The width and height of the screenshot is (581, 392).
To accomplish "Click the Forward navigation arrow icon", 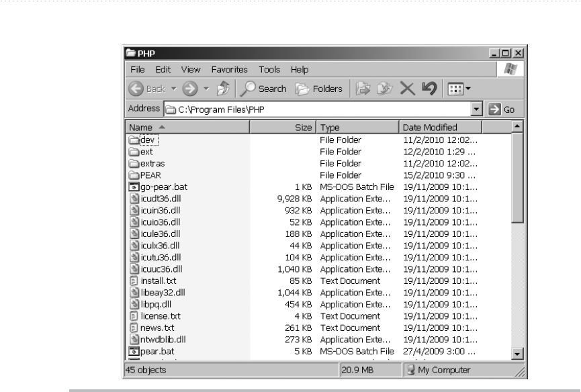I will (x=190, y=89).
